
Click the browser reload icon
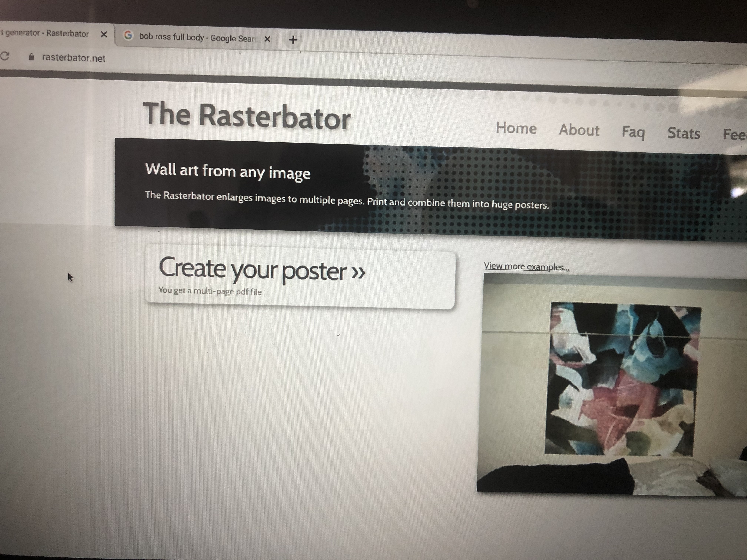pyautogui.click(x=5, y=56)
